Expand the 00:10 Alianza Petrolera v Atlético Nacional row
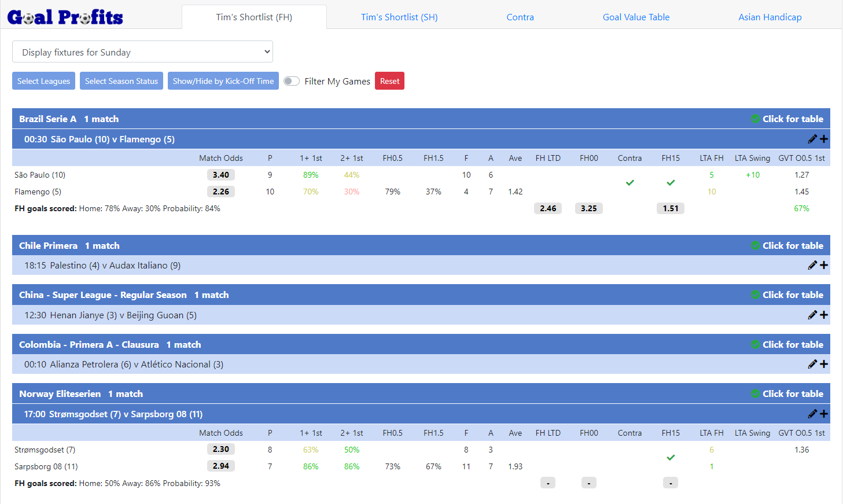This screenshot has width=843, height=504. [421, 364]
